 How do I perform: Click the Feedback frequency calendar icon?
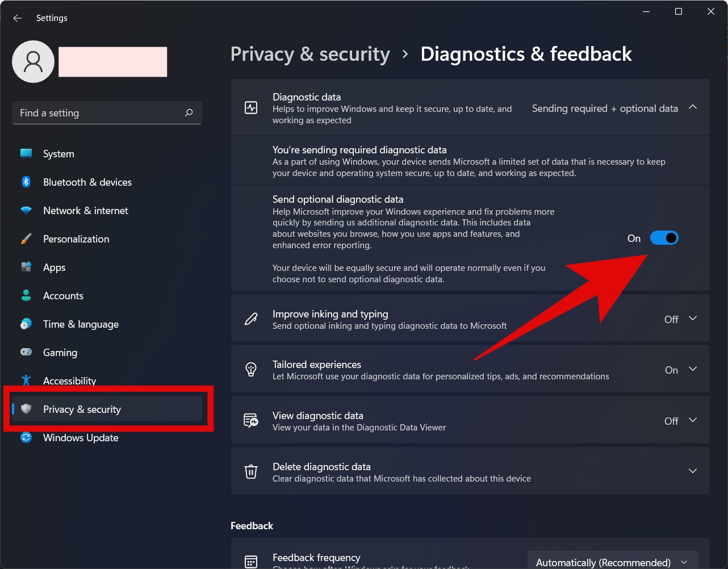tap(251, 562)
